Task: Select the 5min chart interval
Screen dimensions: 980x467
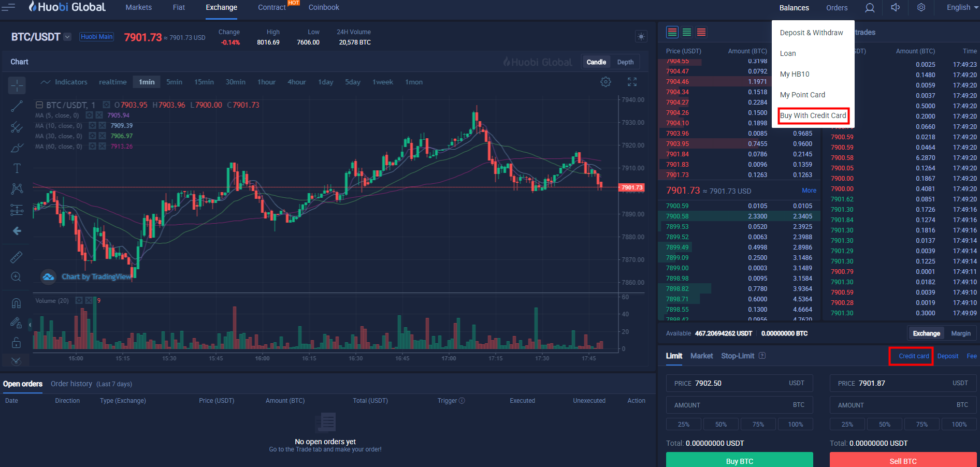Action: [174, 82]
